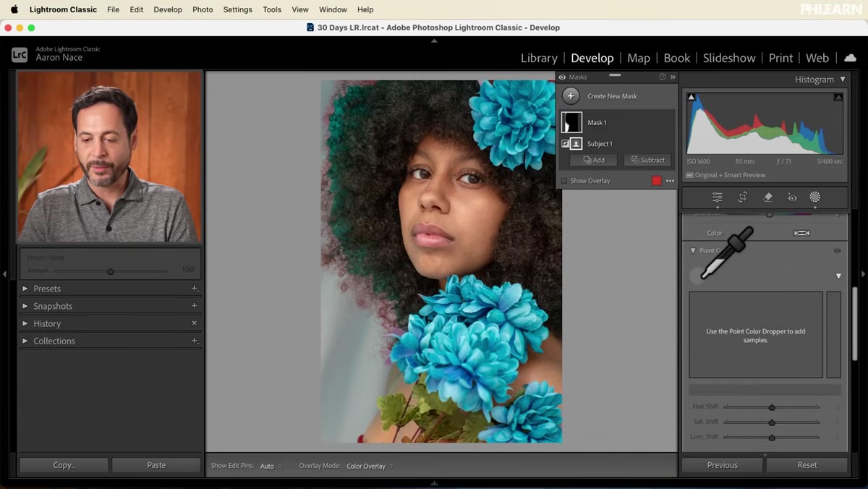Image resolution: width=868 pixels, height=489 pixels.
Task: Clear History with the X icon
Action: click(194, 323)
